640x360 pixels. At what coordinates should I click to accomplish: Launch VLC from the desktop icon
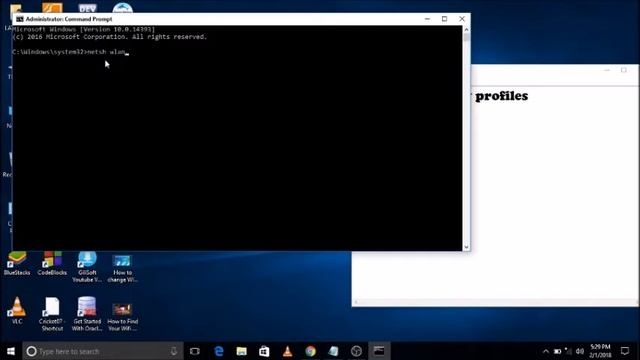coord(17,311)
